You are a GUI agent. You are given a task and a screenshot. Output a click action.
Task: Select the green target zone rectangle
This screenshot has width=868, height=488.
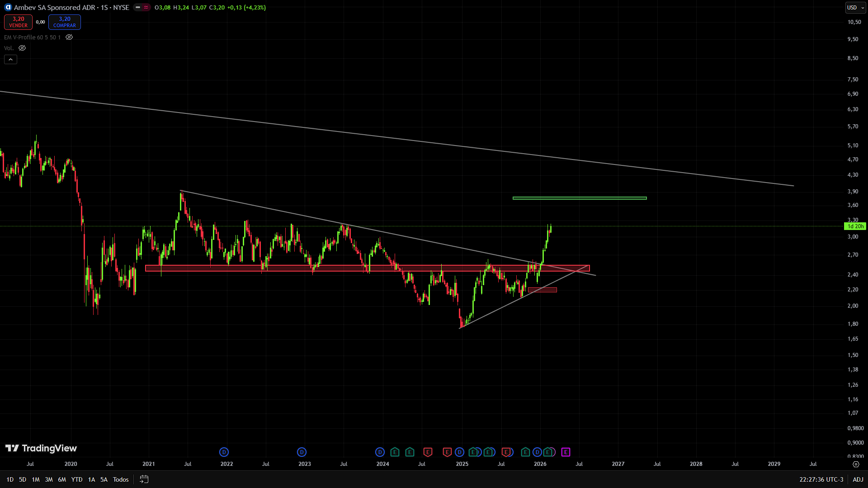point(579,198)
